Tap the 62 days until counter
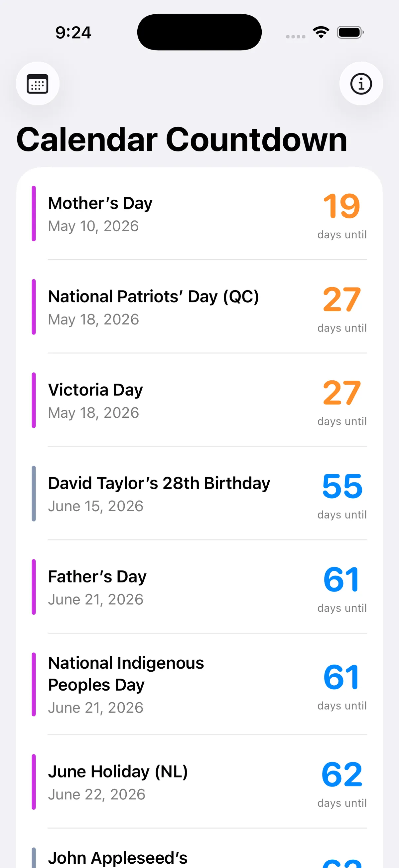Viewport: 399px width, 868px height. point(342,782)
